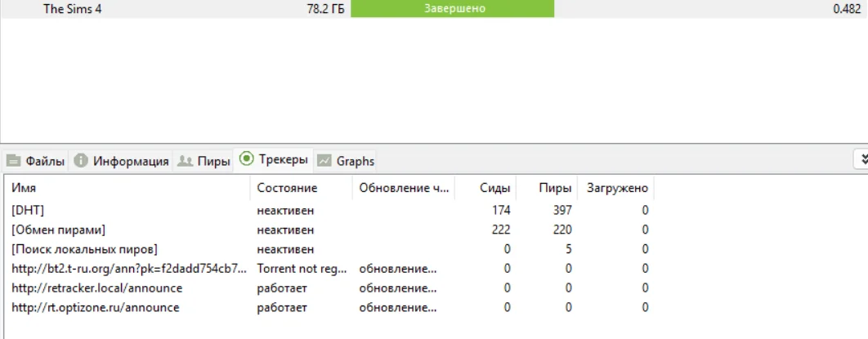Select the [Поиск локальных пиров] entry
This screenshot has height=339, width=868.
click(84, 249)
